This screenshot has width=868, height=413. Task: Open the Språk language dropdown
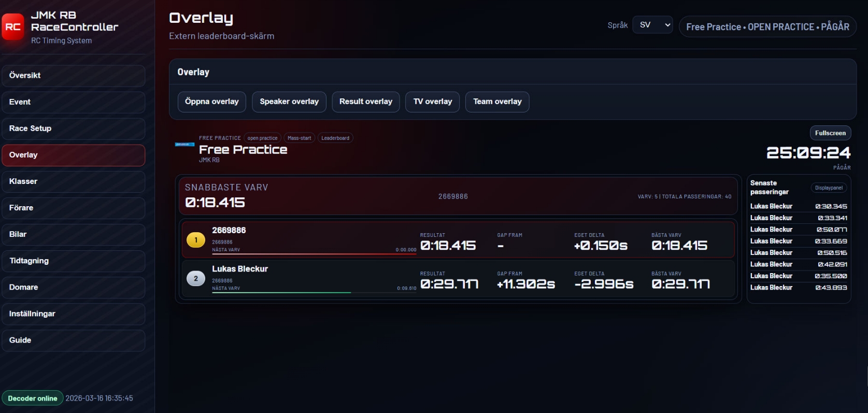652,25
